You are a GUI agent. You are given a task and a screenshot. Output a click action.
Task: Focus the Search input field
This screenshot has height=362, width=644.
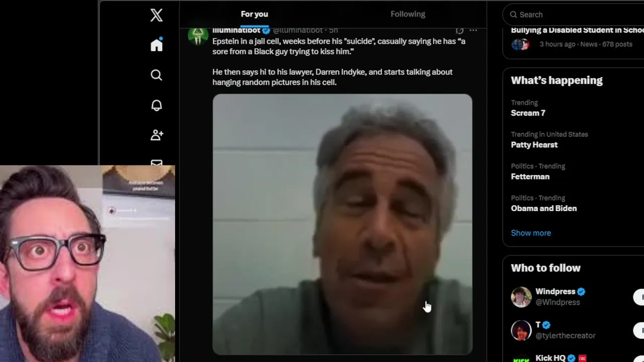573,15
